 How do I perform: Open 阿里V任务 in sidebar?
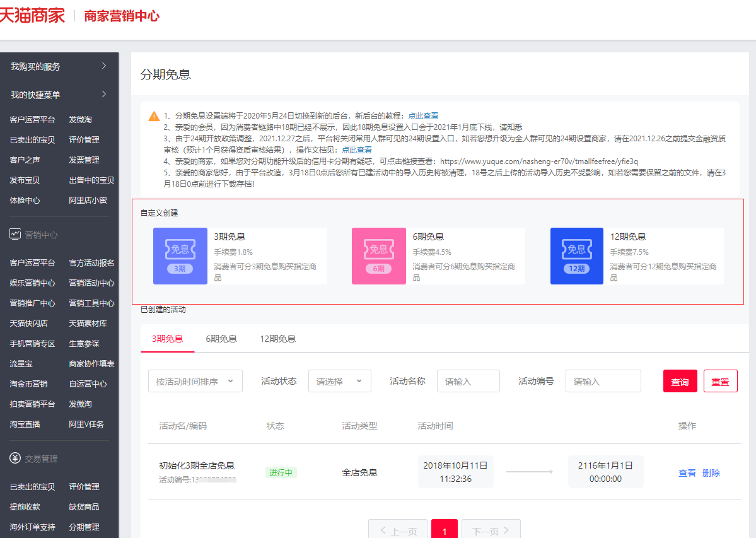point(86,424)
